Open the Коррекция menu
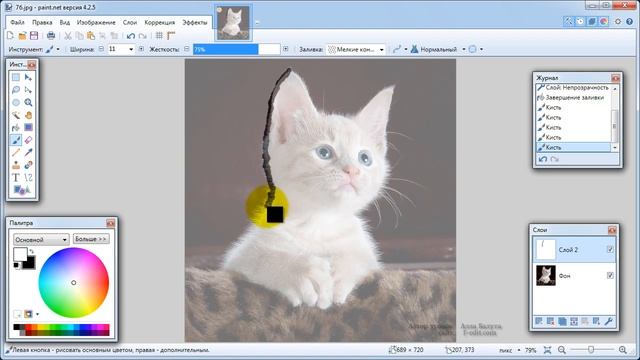 [160, 22]
